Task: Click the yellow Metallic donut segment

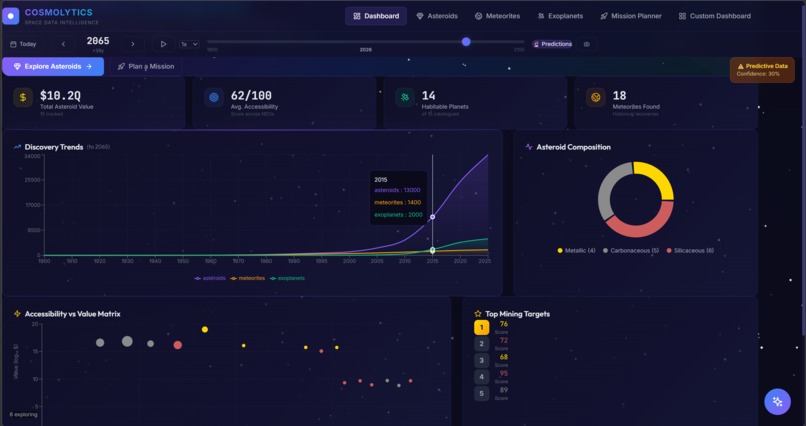Action: pyautogui.click(x=658, y=178)
